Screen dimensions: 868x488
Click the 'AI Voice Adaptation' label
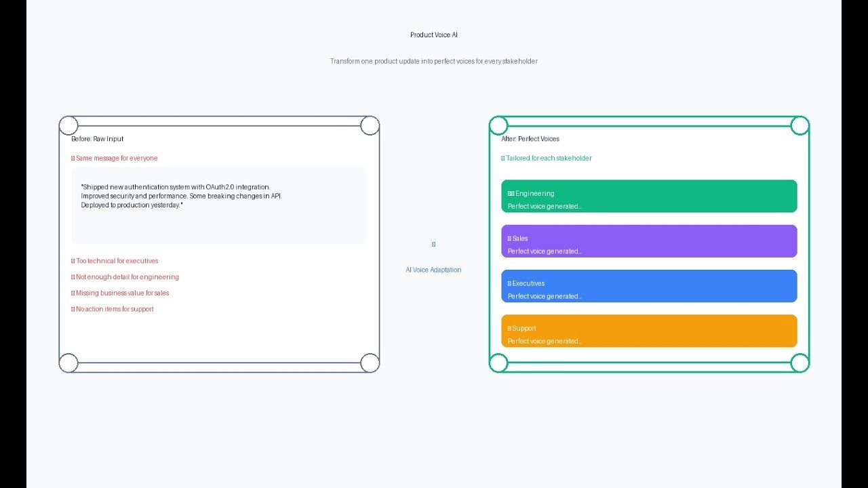tap(433, 269)
